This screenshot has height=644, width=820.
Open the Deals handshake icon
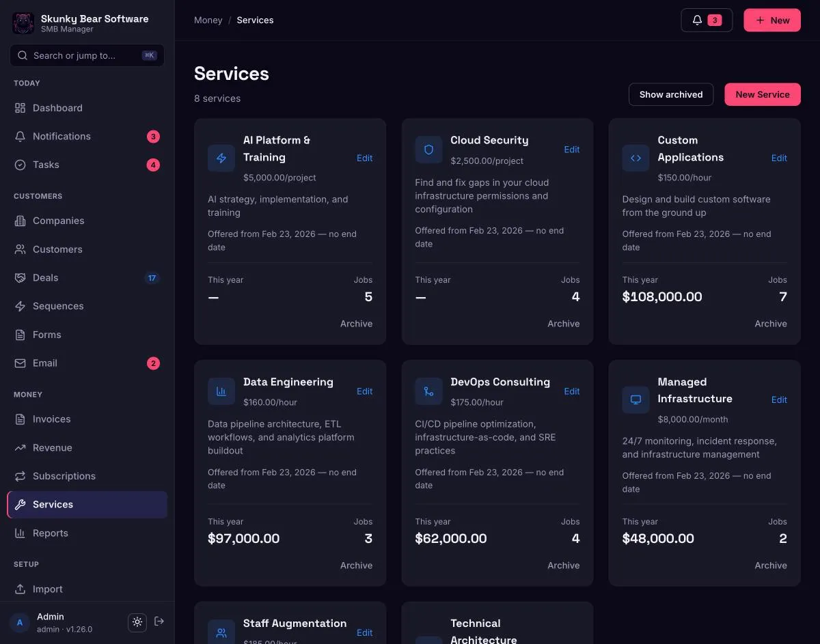tap(20, 278)
